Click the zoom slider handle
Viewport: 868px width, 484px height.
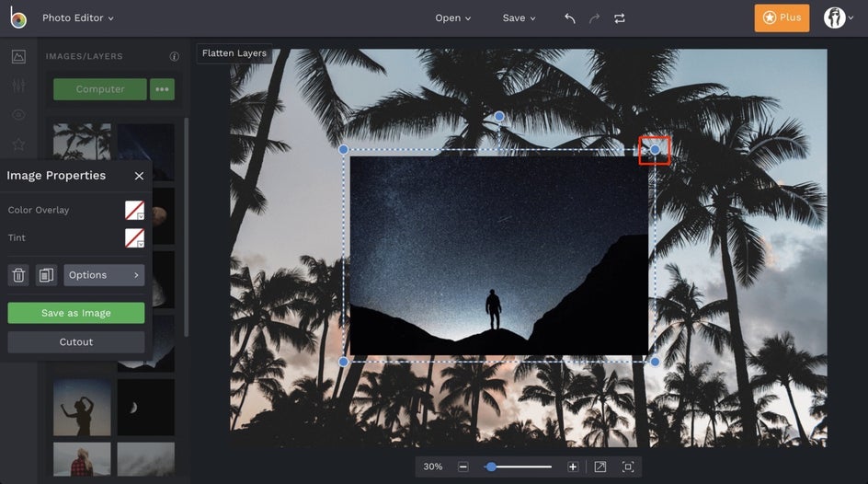(491, 467)
